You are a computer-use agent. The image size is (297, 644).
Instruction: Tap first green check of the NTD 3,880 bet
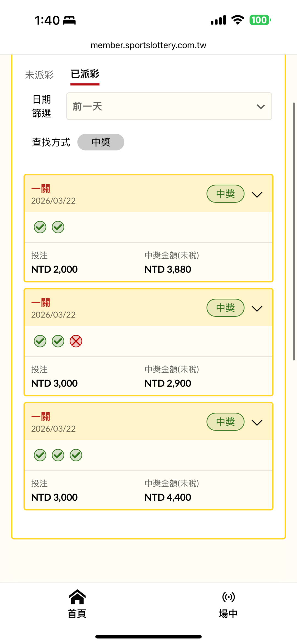click(40, 227)
